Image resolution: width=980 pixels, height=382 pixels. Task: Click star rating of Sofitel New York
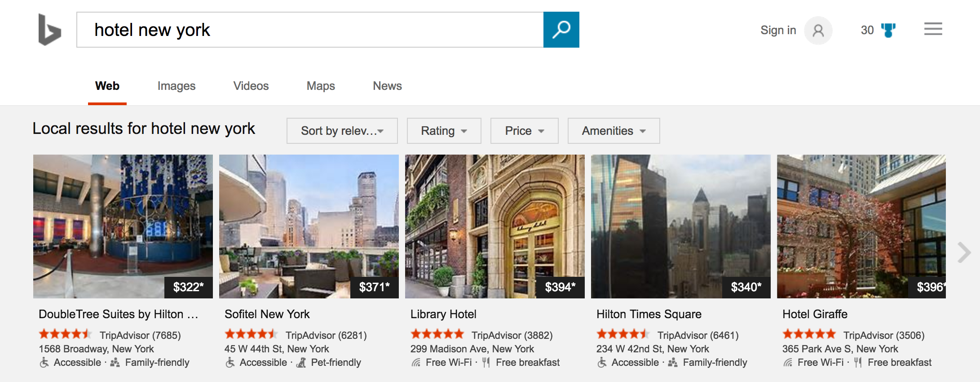252,334
